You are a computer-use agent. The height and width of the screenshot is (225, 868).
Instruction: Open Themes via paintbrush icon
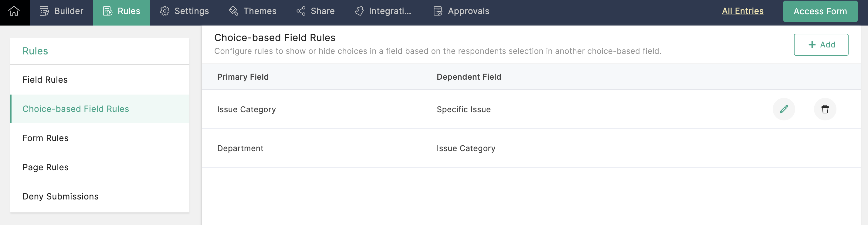point(233,12)
